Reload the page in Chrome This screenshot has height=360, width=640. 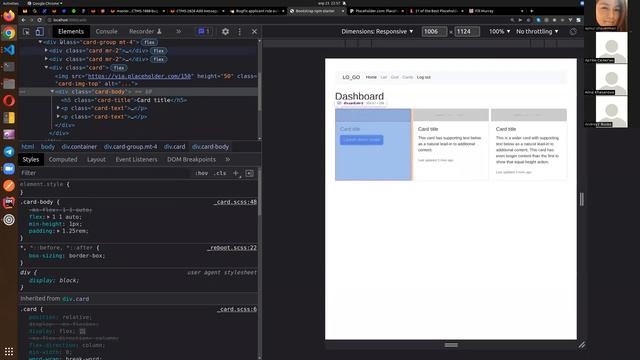coord(40,20)
